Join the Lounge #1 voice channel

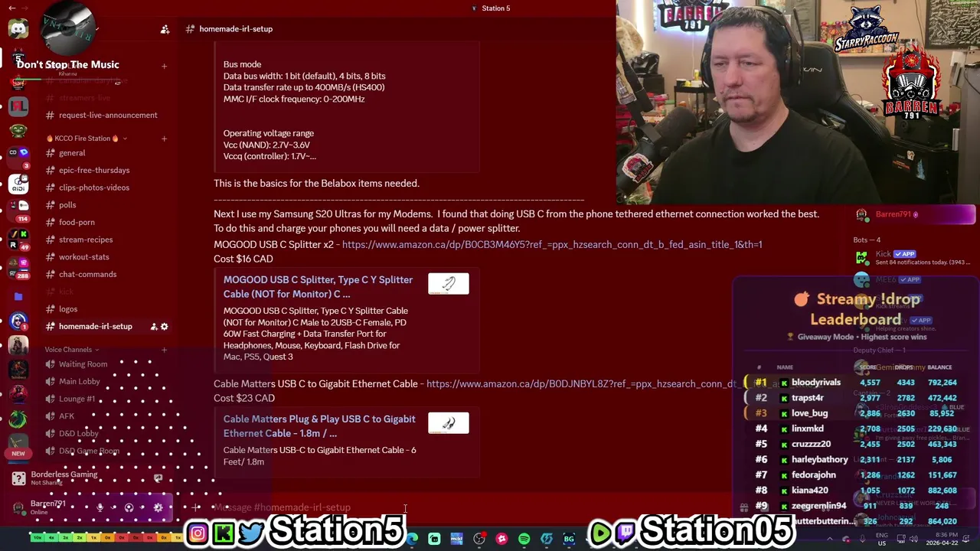pyautogui.click(x=106, y=399)
